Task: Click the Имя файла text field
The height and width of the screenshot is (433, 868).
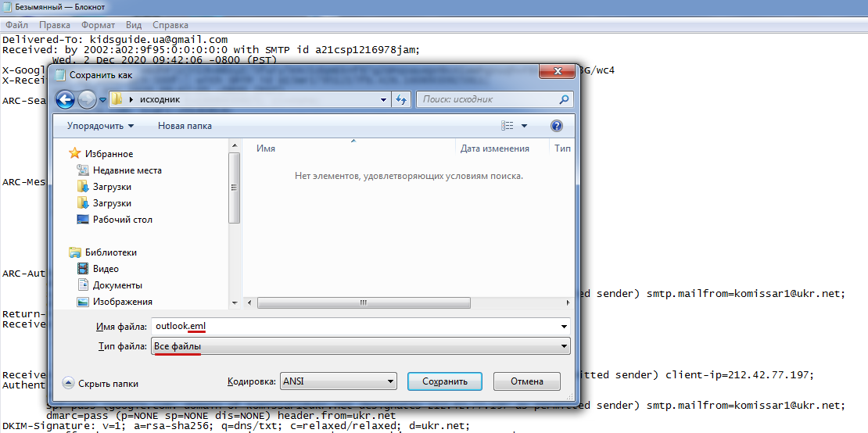Action: click(x=360, y=326)
